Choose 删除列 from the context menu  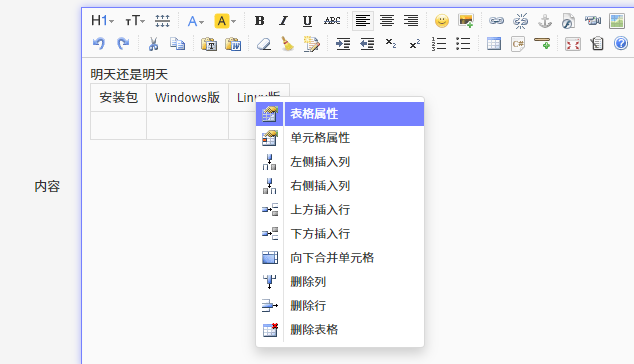[340, 281]
